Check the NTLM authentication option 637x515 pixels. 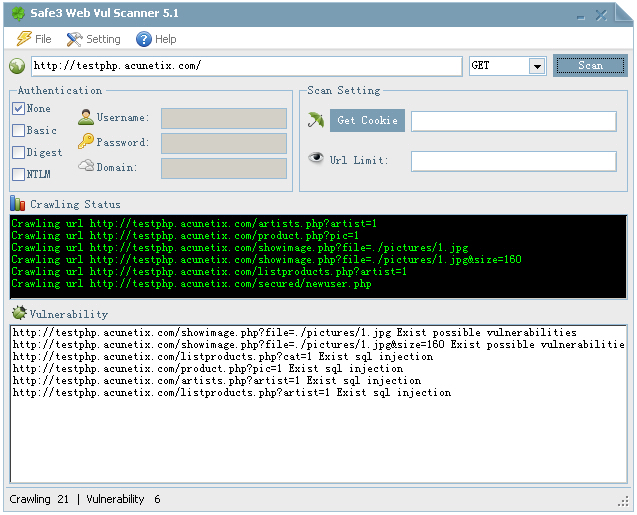[x=19, y=174]
